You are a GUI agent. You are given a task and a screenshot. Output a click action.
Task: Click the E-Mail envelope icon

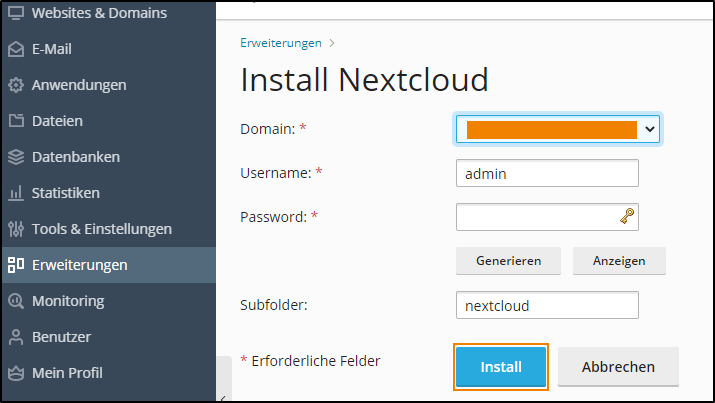15,49
